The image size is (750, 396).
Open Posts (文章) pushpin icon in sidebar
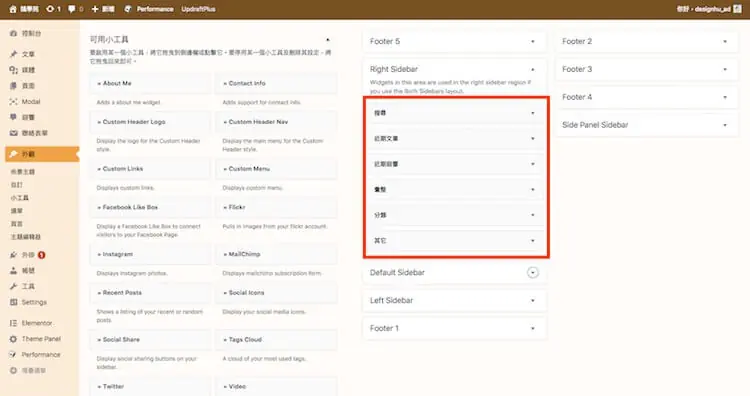13,54
